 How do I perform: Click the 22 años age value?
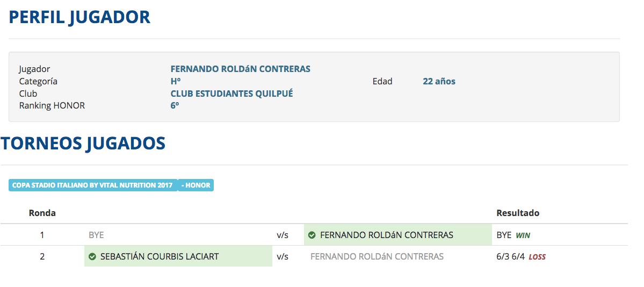coord(439,81)
